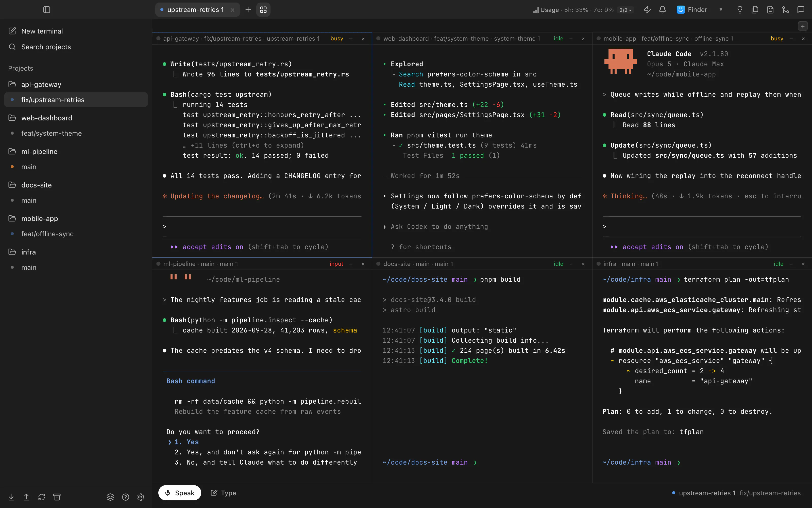812x508 pixels.
Task: Click the lightbulb icon in top bar
Action: (740, 10)
